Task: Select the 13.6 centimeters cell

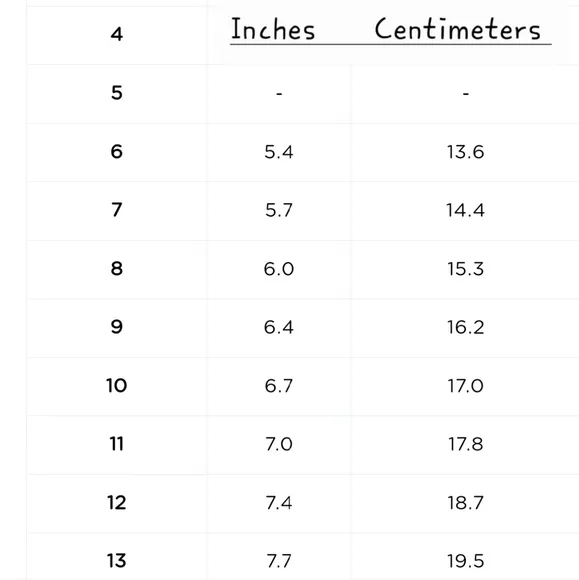Action: pyautogui.click(x=465, y=152)
